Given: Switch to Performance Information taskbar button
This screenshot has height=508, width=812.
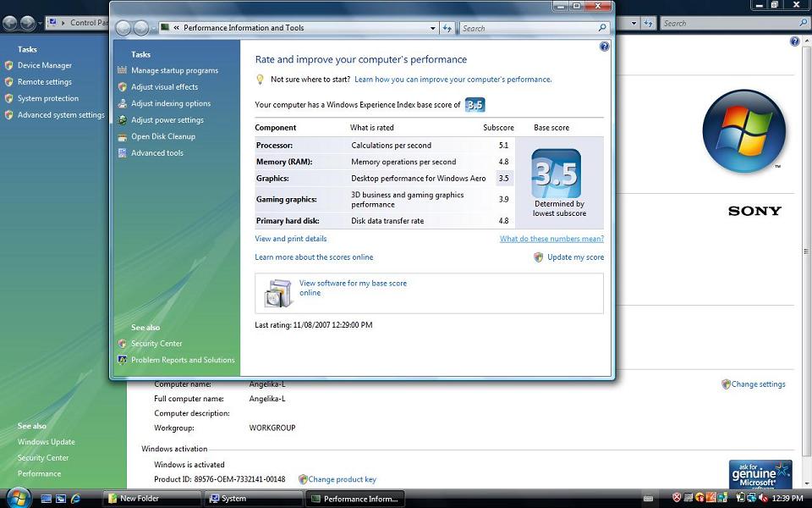Looking at the screenshot, I should (x=355, y=499).
